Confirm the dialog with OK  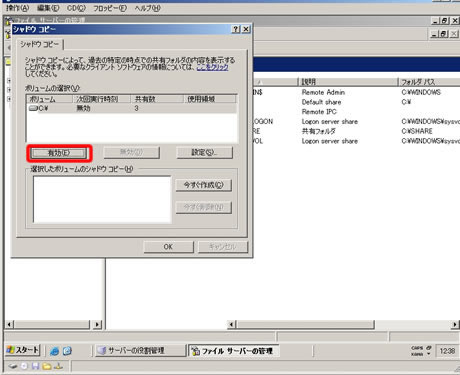(168, 247)
